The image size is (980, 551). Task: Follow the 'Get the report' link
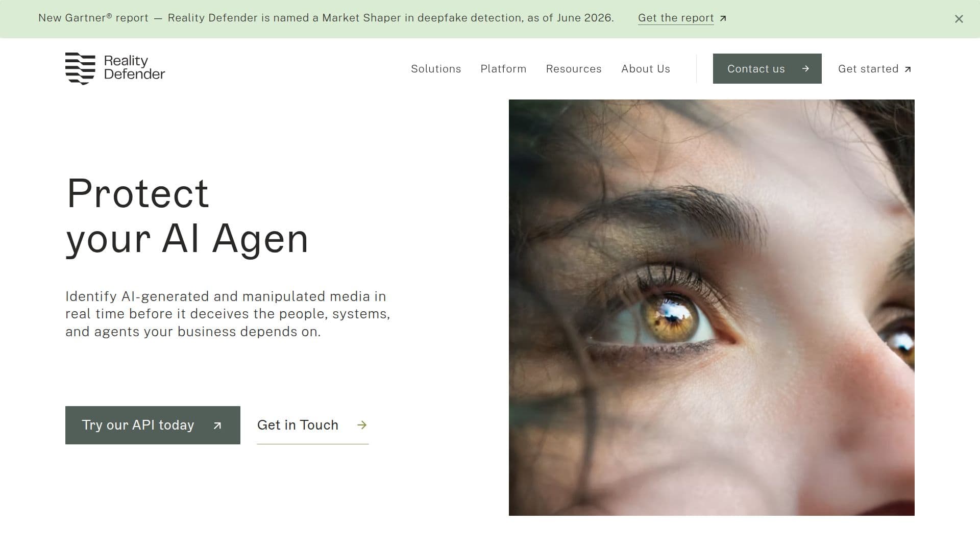(x=682, y=18)
